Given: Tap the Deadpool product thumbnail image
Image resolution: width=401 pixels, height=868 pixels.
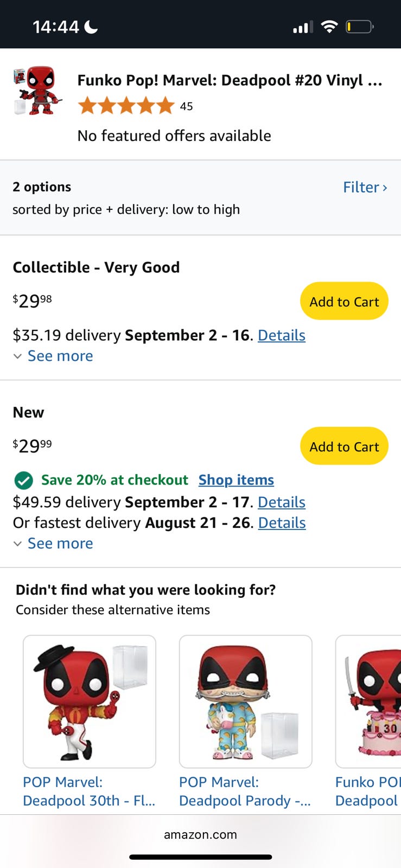Looking at the screenshot, I should 37,91.
